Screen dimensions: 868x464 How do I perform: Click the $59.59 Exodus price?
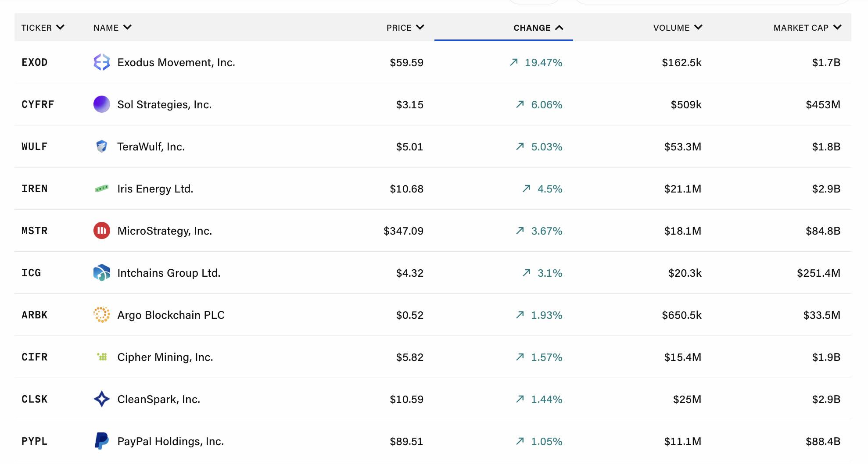coord(407,63)
